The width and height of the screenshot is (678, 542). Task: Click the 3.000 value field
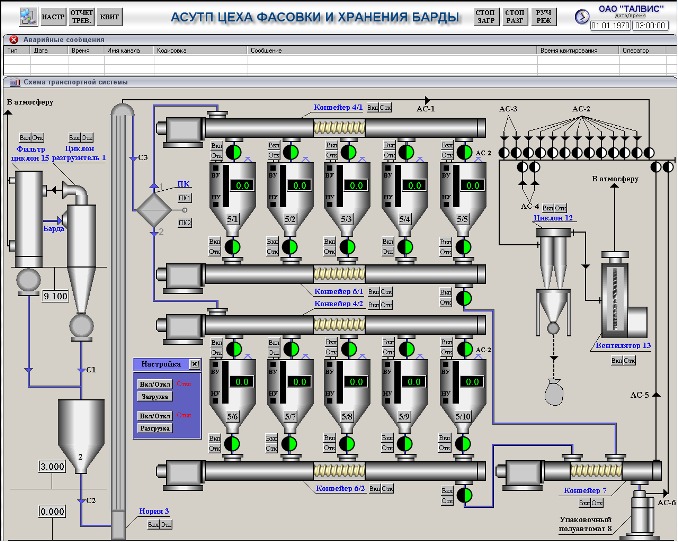(52, 467)
